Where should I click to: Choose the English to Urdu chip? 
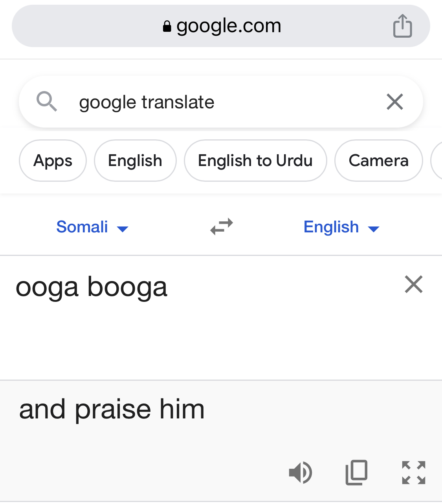coord(255,161)
